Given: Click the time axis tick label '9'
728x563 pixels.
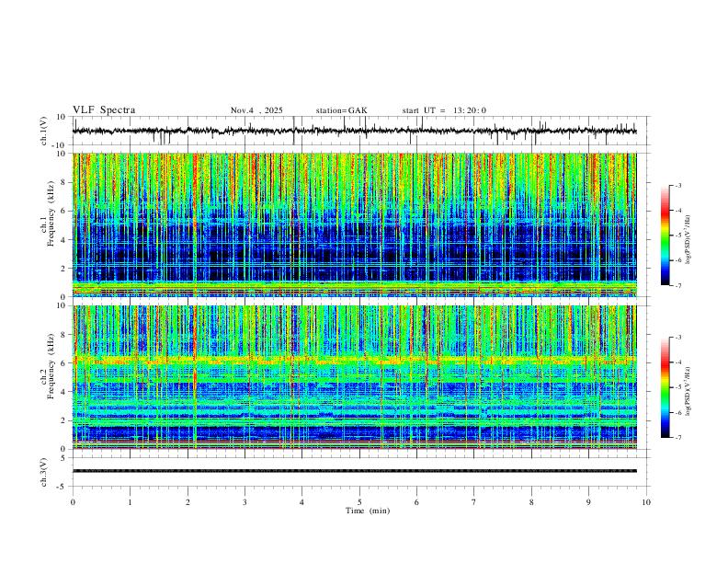Looking at the screenshot, I should (588, 502).
